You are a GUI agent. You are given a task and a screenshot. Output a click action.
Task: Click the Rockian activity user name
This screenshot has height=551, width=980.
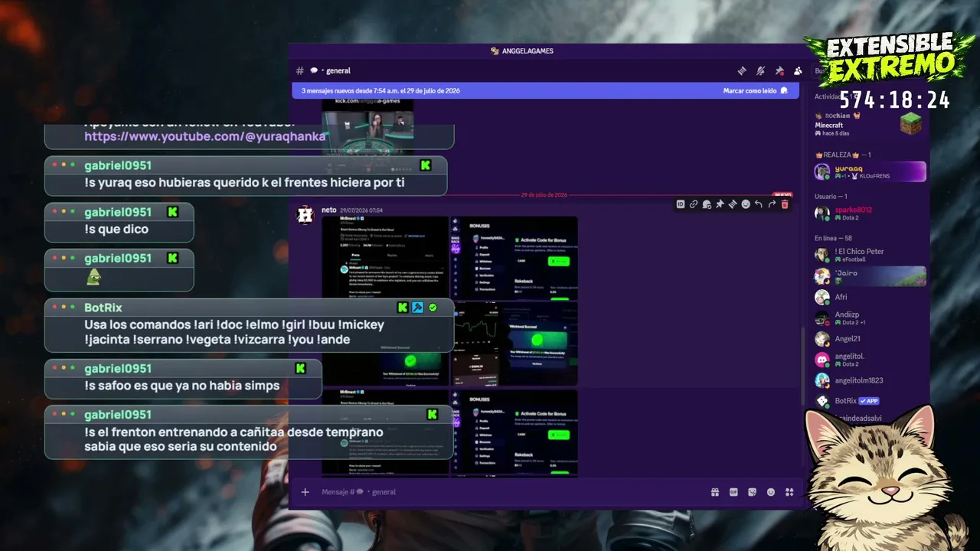click(x=838, y=116)
